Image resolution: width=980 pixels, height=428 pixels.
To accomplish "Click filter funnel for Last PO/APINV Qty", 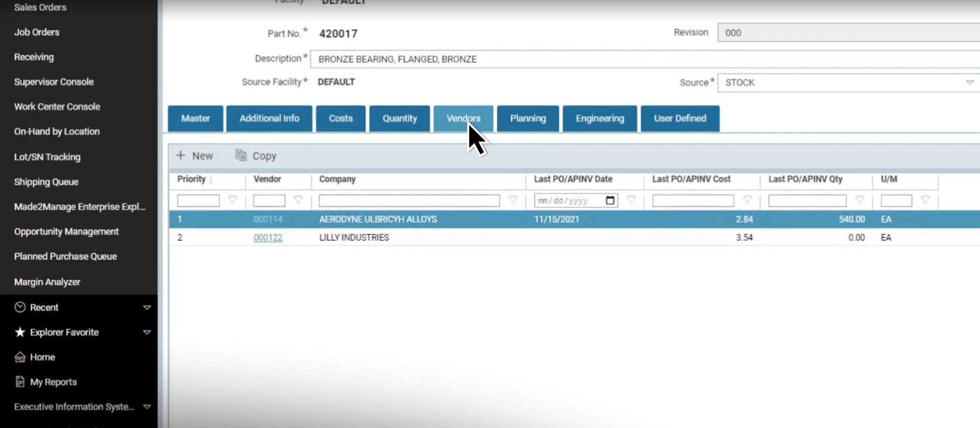I will [860, 200].
